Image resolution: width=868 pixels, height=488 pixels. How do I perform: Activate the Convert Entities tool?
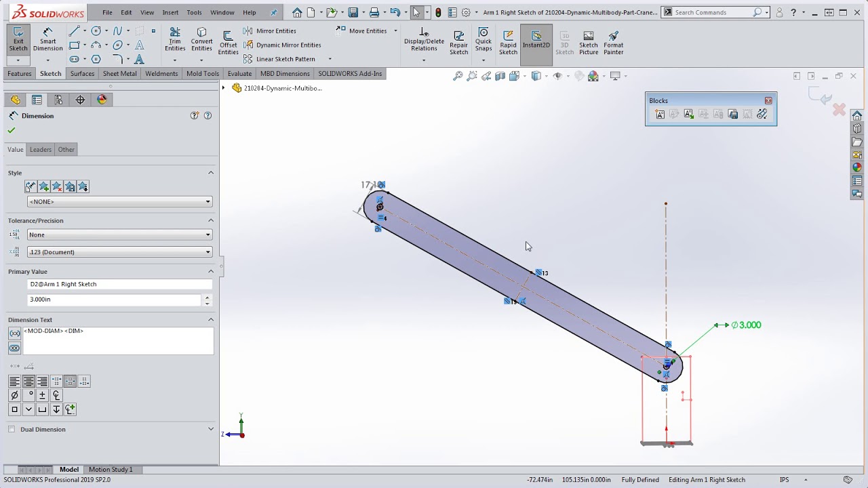(x=201, y=41)
